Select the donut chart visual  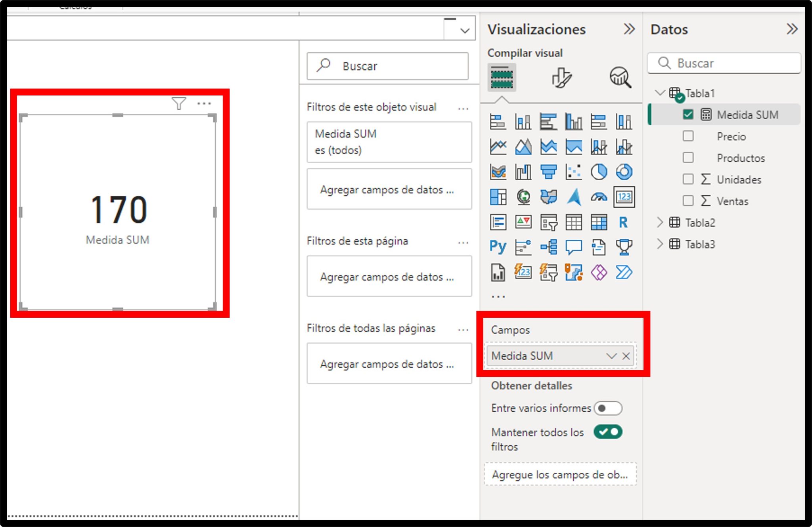click(624, 172)
